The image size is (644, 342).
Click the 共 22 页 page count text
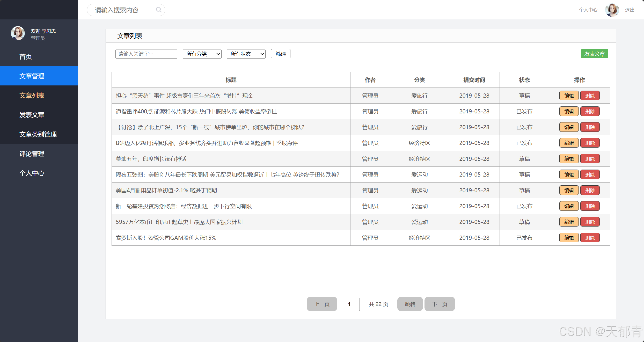point(378,304)
